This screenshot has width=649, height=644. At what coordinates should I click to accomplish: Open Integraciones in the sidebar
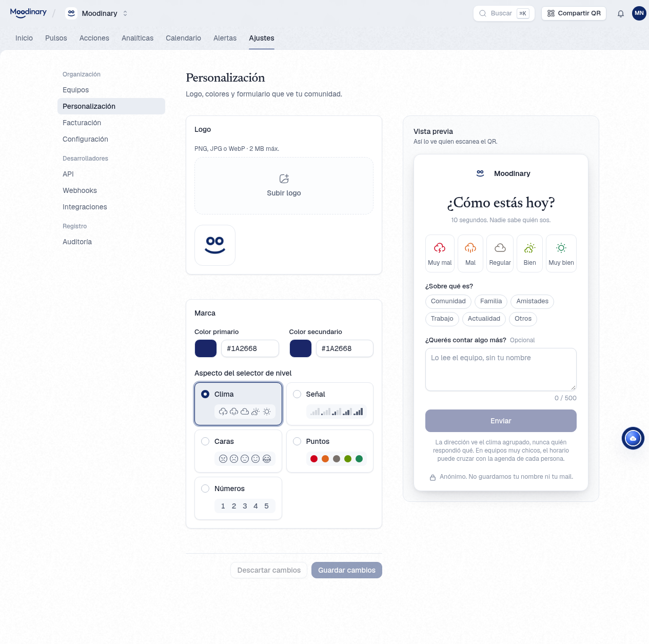pos(111,207)
